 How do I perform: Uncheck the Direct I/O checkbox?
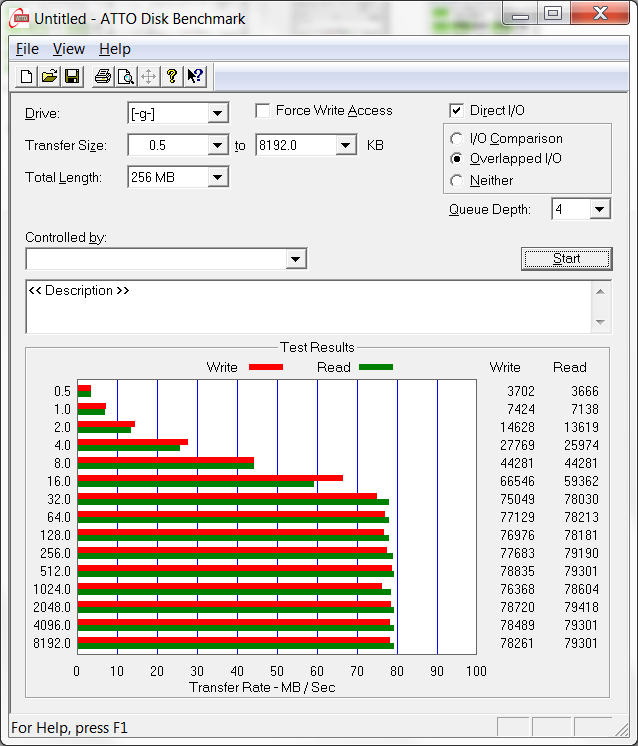pyautogui.click(x=457, y=111)
